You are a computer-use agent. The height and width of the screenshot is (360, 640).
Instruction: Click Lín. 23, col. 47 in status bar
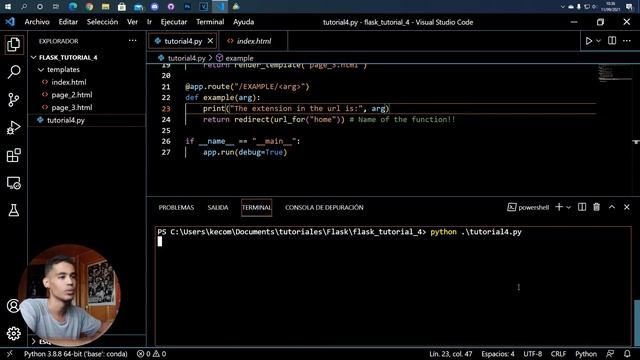tap(451, 353)
